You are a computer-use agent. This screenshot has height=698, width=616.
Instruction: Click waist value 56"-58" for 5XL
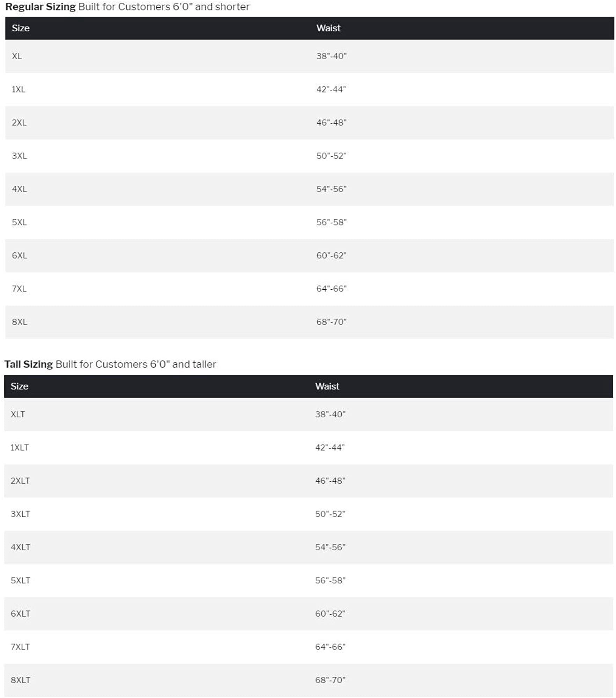pyautogui.click(x=331, y=222)
